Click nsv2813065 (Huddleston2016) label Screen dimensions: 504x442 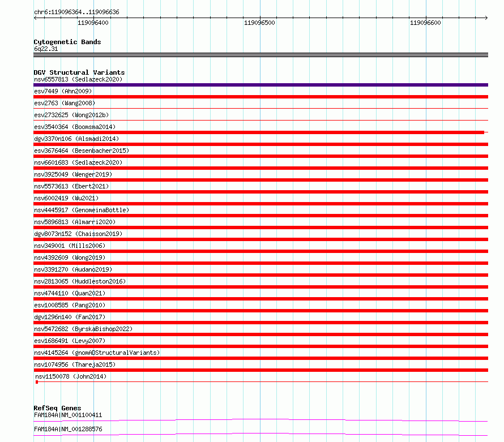click(80, 281)
